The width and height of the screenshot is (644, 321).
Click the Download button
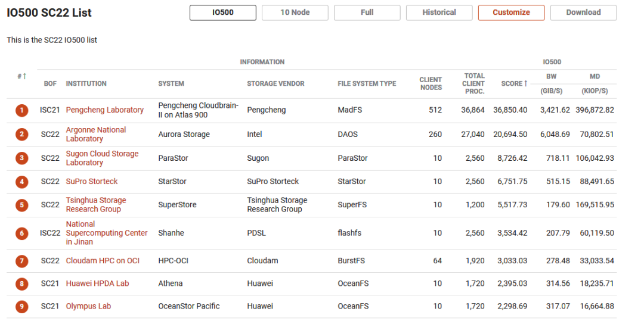(x=583, y=13)
